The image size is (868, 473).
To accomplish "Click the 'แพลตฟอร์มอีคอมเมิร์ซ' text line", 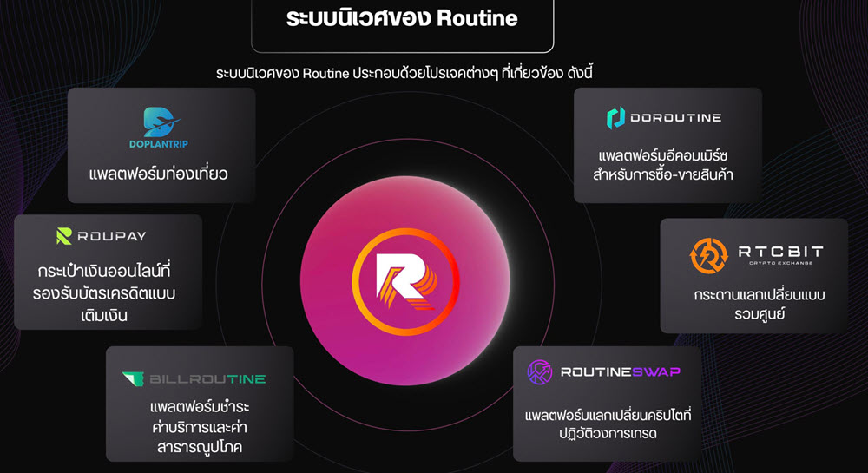I will [x=662, y=154].
